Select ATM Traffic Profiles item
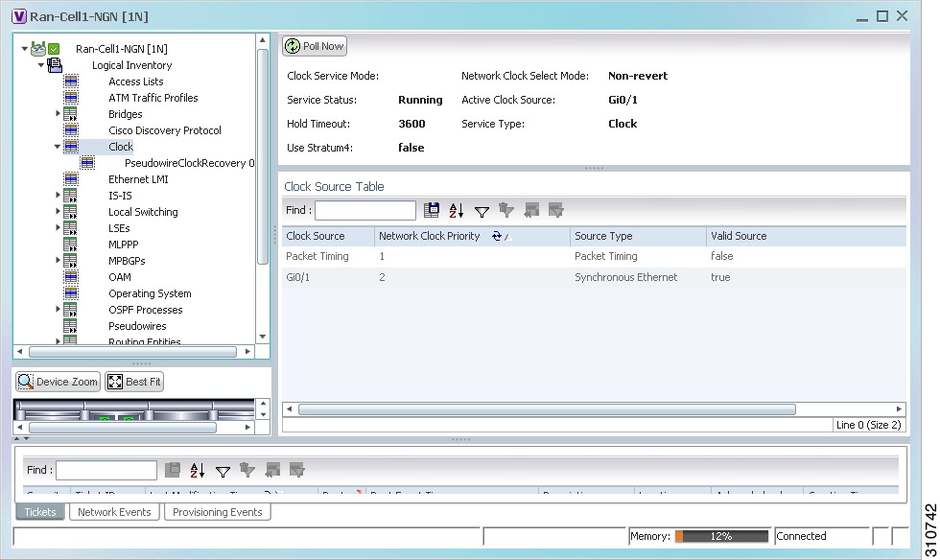The width and height of the screenshot is (940, 560). (153, 98)
